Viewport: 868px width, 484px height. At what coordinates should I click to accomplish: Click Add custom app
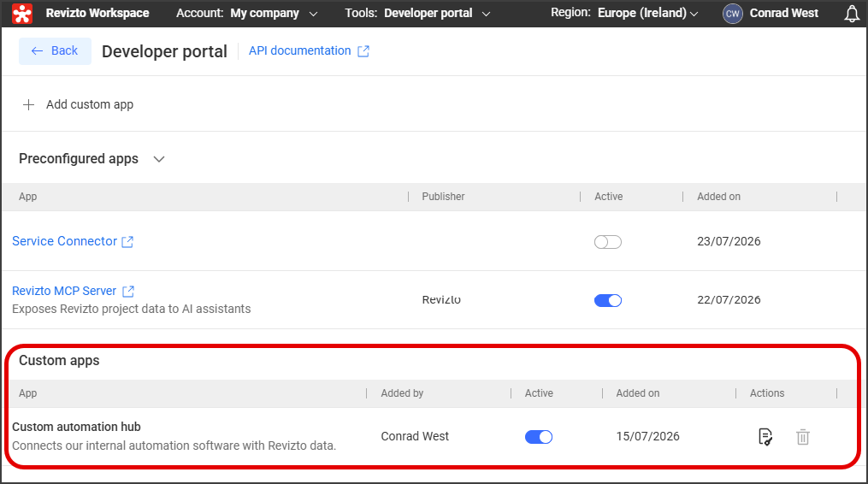tap(90, 104)
